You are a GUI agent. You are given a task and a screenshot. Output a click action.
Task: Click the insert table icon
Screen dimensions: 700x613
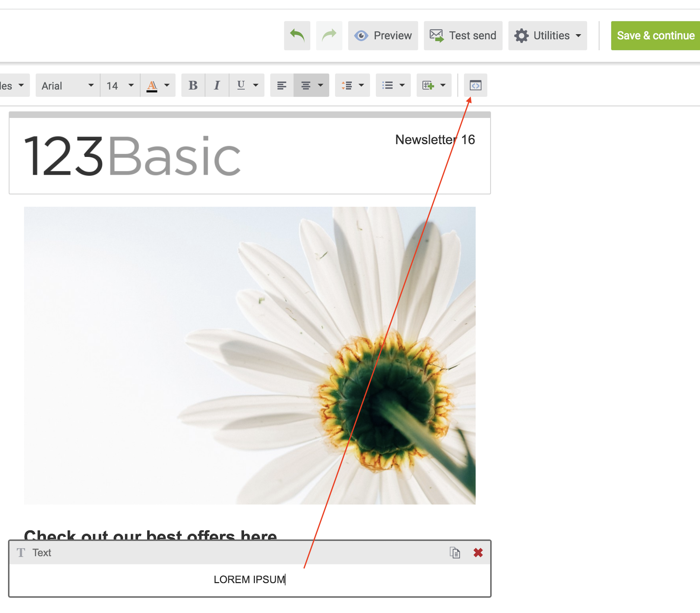click(x=428, y=85)
